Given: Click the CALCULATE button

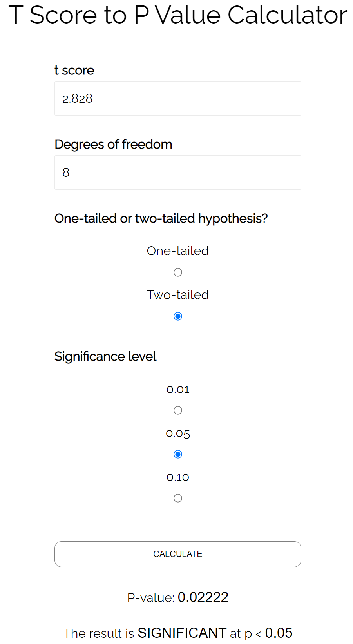Looking at the screenshot, I should (177, 554).
